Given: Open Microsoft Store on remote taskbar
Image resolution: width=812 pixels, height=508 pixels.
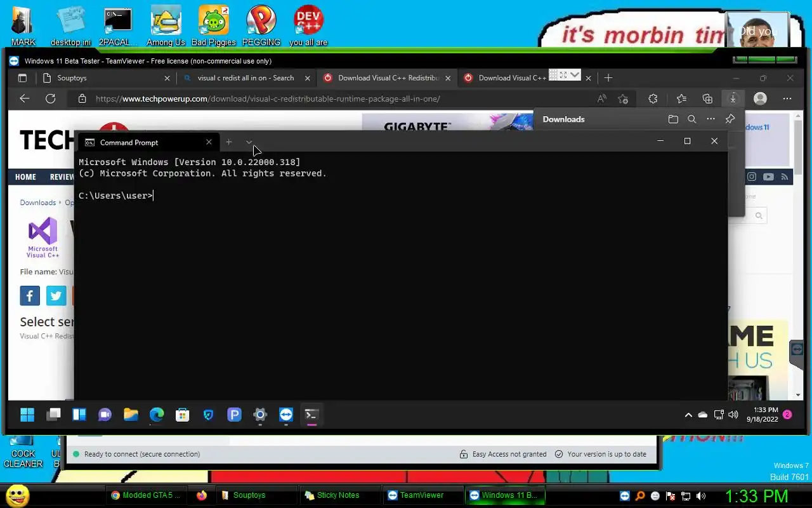Looking at the screenshot, I should [x=183, y=415].
